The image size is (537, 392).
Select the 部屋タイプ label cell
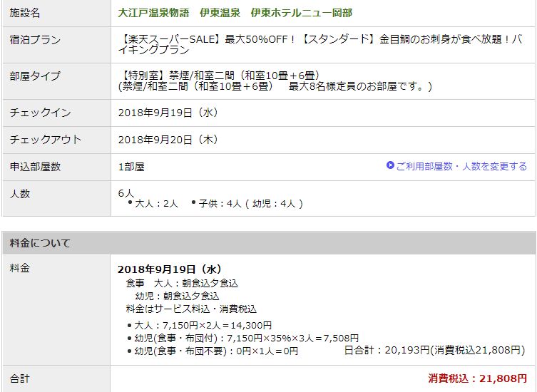tap(56, 81)
